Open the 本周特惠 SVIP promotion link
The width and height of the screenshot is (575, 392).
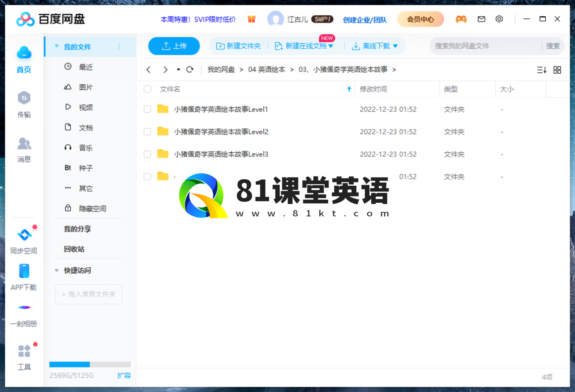click(x=198, y=19)
